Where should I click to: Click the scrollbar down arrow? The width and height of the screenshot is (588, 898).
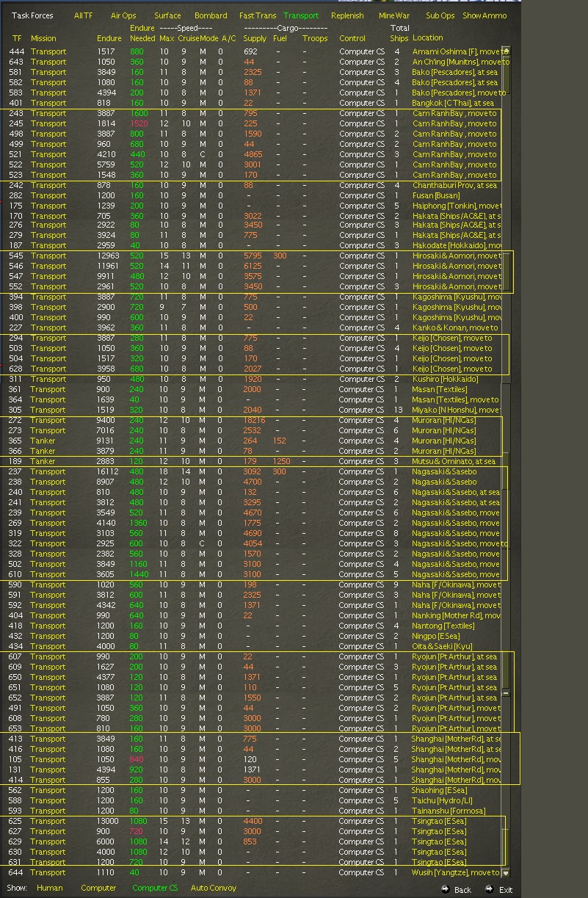click(x=505, y=873)
